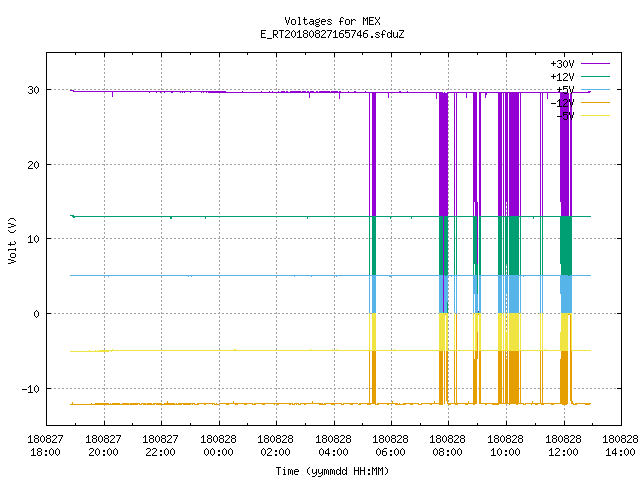Click the chart title 'Voltages for MEX'
This screenshot has height=480, width=640.
(x=332, y=21)
